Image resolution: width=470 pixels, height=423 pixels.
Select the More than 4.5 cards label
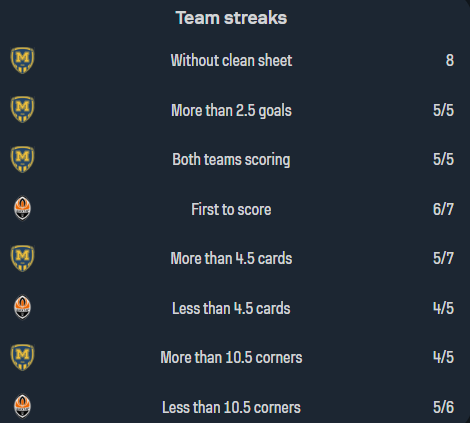231,258
